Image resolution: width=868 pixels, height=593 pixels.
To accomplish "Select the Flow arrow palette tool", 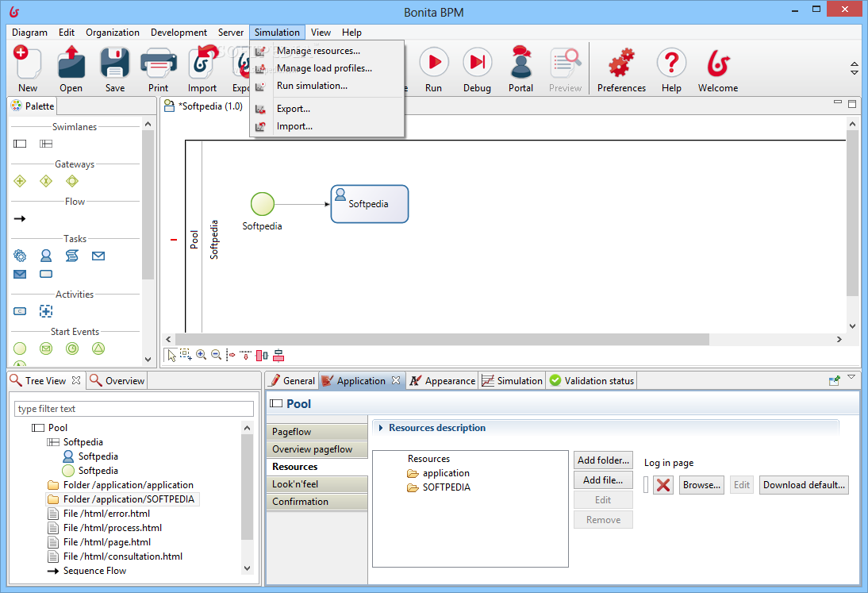I will 20,219.
